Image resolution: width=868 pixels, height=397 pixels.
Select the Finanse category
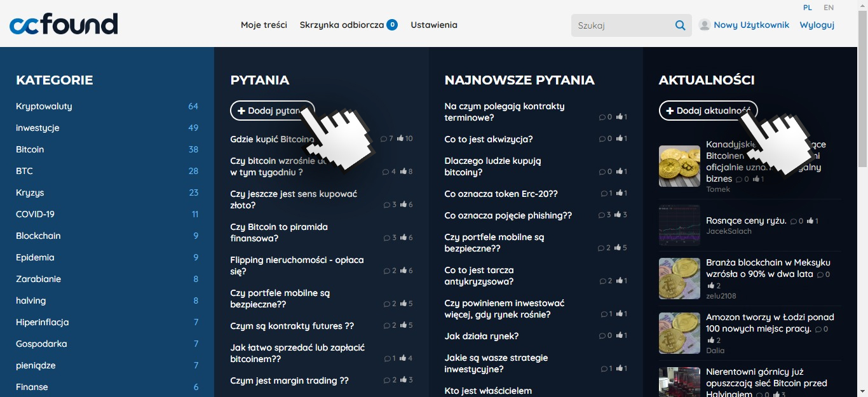32,387
